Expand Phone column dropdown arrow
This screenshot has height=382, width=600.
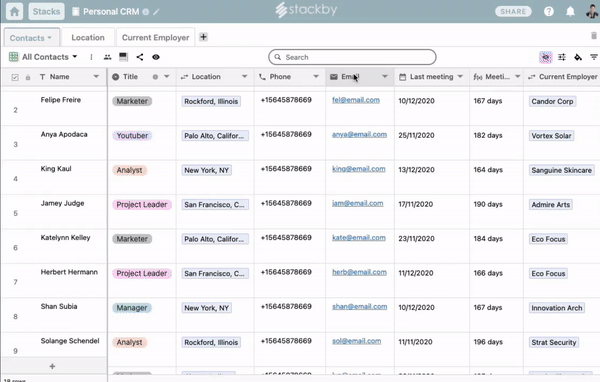(x=316, y=77)
